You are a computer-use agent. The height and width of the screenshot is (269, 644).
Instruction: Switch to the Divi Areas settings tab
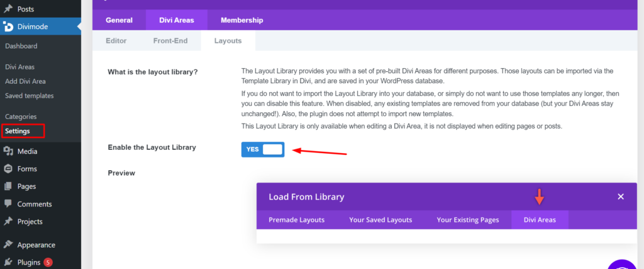pos(177,20)
